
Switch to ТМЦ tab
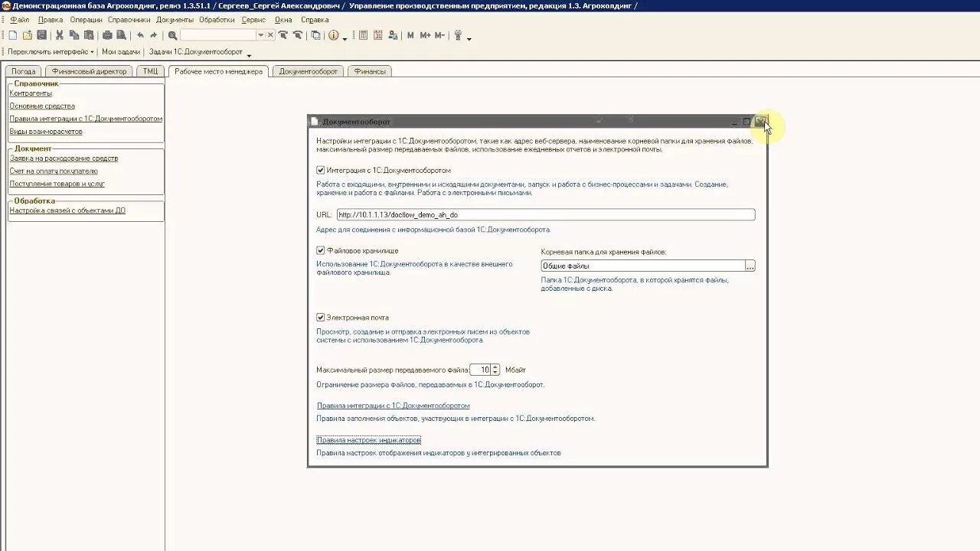tap(150, 71)
